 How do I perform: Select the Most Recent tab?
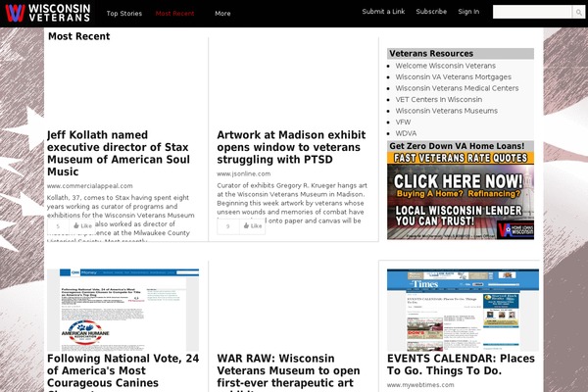point(174,14)
